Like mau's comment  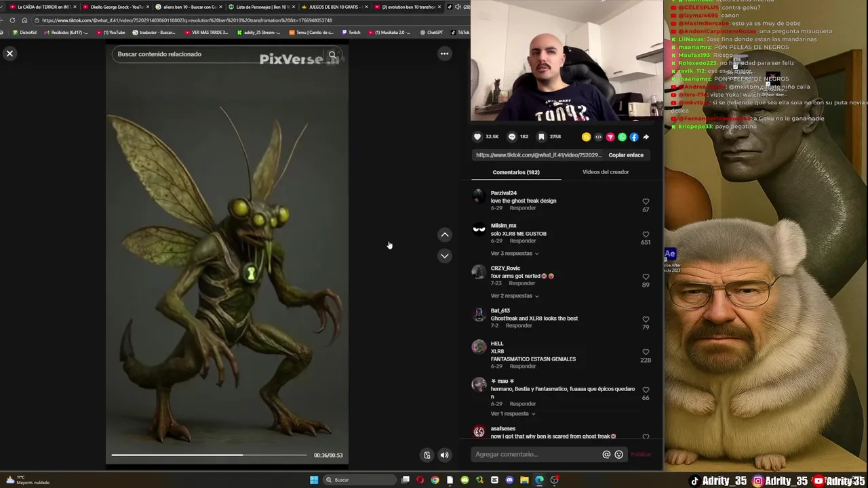(x=646, y=390)
